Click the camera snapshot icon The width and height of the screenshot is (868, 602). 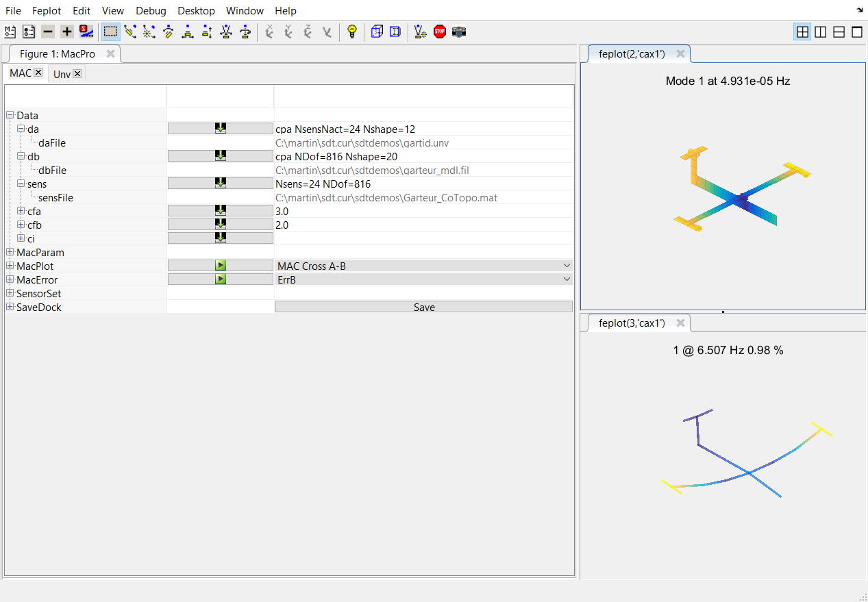point(459,32)
